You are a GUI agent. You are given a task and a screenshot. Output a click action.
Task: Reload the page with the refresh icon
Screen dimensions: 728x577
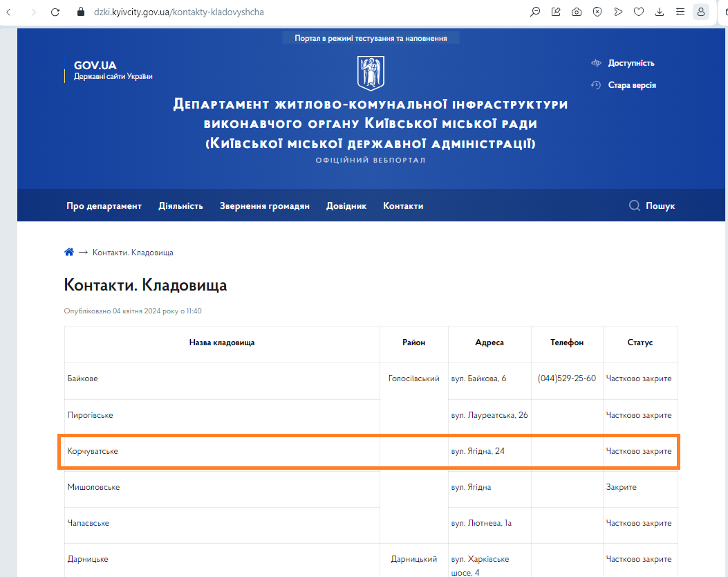click(56, 12)
